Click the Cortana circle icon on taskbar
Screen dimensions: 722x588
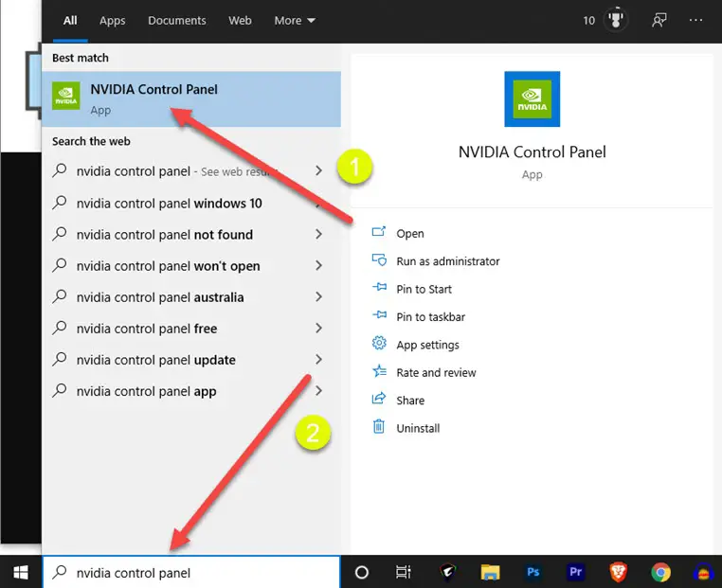click(361, 572)
